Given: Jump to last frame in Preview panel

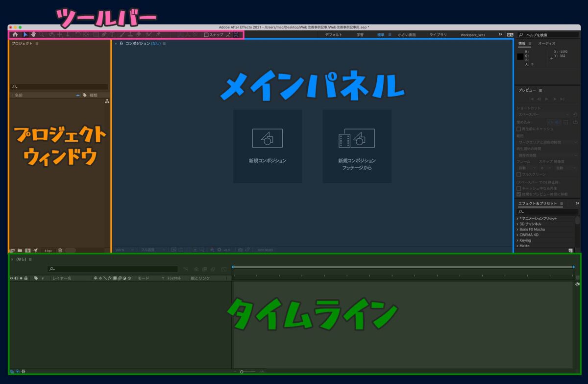Looking at the screenshot, I should pos(563,99).
